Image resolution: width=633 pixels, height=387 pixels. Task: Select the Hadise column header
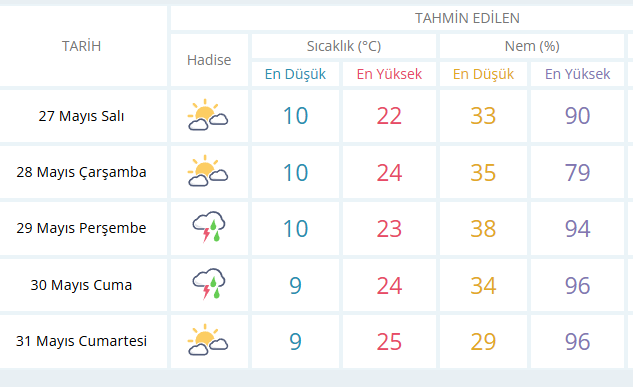tap(209, 60)
